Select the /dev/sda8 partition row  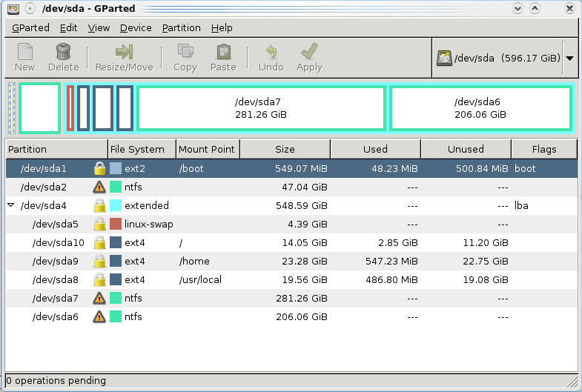292,279
